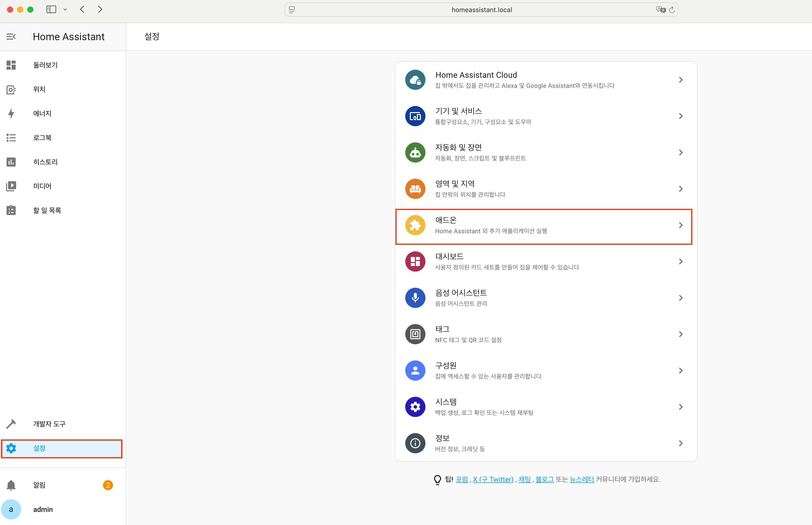The width and height of the screenshot is (812, 525).
Task: Open the 에너지 lightning bolt icon
Action: point(11,114)
